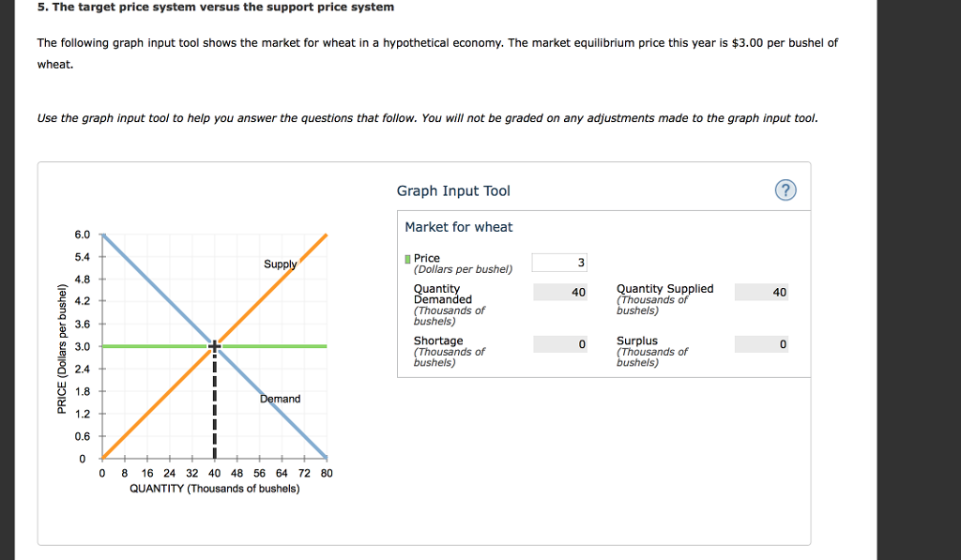Click the Graph Input Tool header
961x560 pixels.
[x=453, y=190]
